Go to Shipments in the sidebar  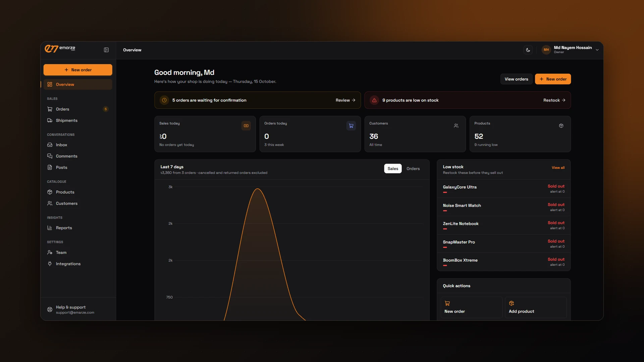78,120
